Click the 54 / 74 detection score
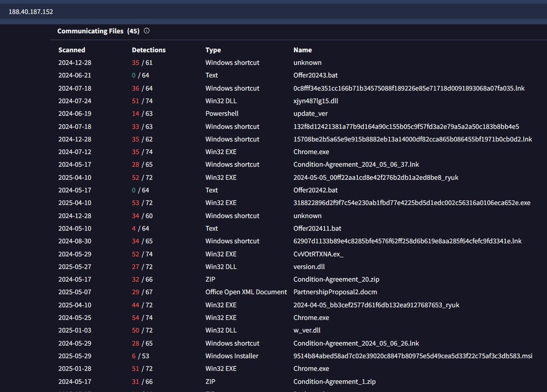 [142, 318]
